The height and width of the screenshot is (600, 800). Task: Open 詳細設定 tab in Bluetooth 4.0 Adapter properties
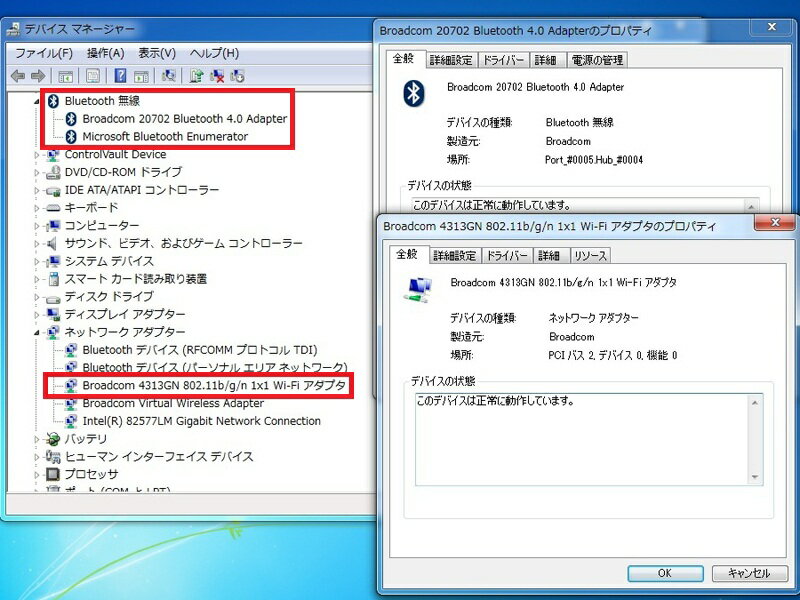(x=451, y=60)
